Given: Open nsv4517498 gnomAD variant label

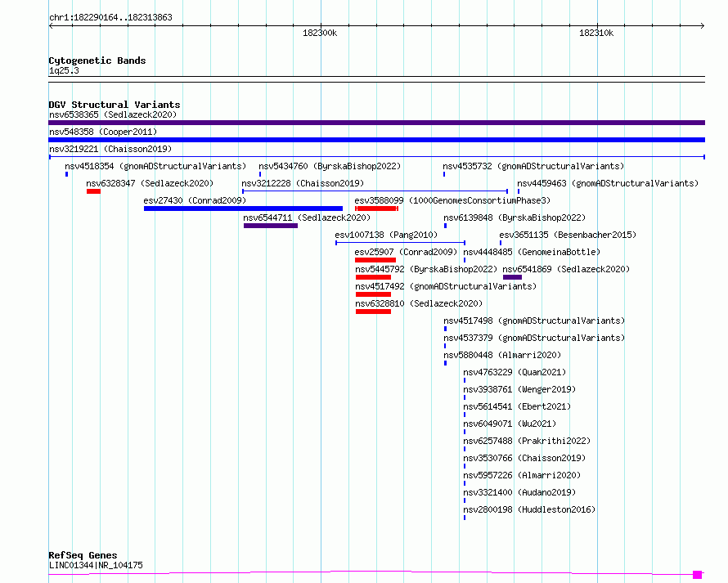Looking at the screenshot, I should [x=534, y=321].
